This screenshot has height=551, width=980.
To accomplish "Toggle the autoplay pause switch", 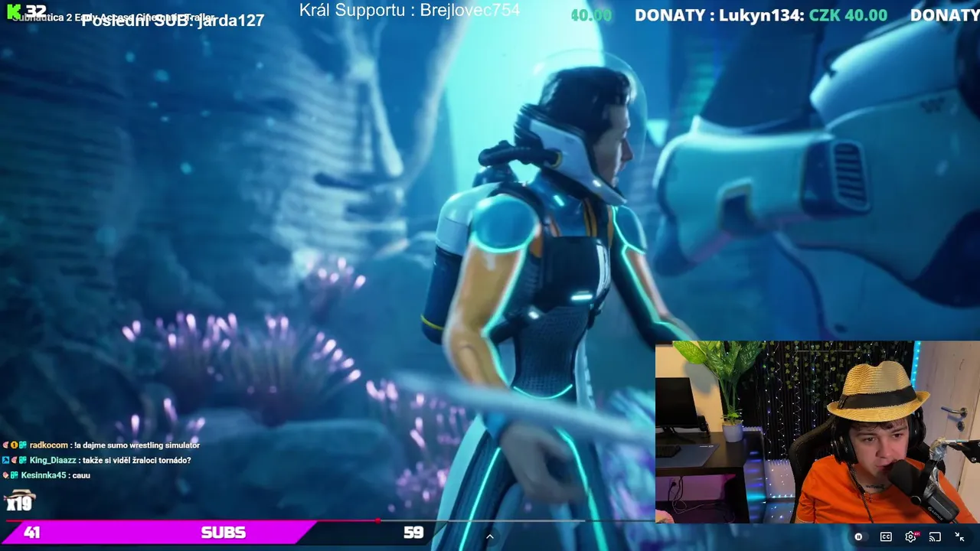I will (x=858, y=536).
